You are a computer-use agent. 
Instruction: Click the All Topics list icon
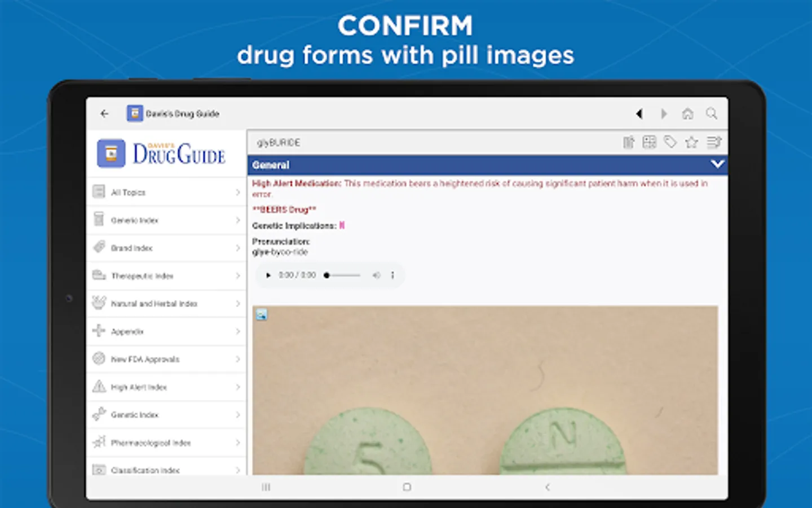click(x=99, y=192)
